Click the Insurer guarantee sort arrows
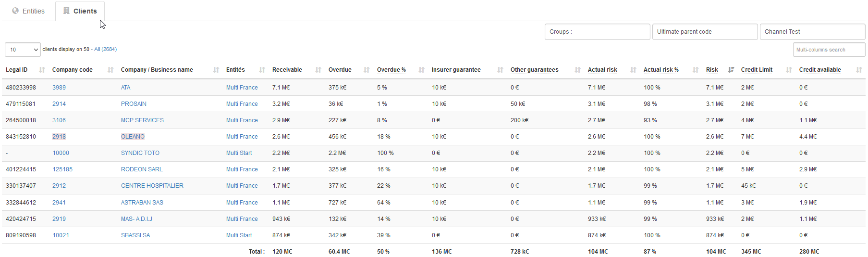 (500, 70)
